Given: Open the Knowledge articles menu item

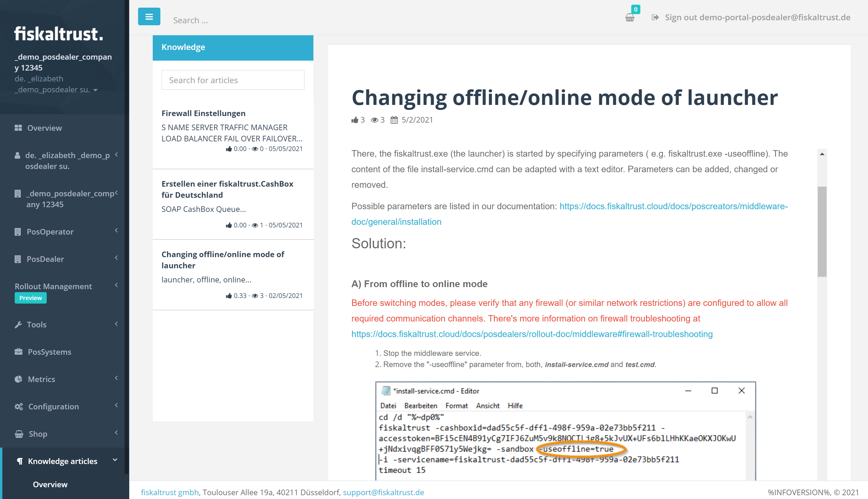Looking at the screenshot, I should [x=62, y=461].
